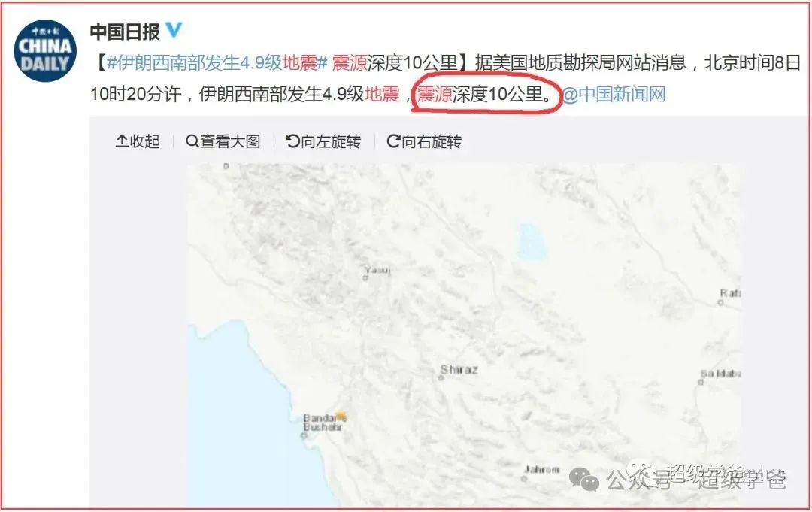The width and height of the screenshot is (812, 512).
Task: Click the Yasuj city marker on map
Action: (365, 278)
